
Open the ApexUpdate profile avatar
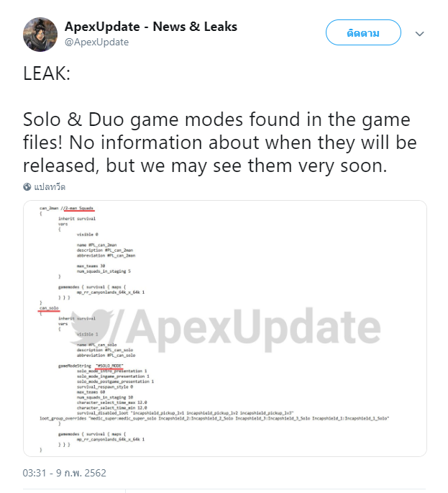[40, 35]
